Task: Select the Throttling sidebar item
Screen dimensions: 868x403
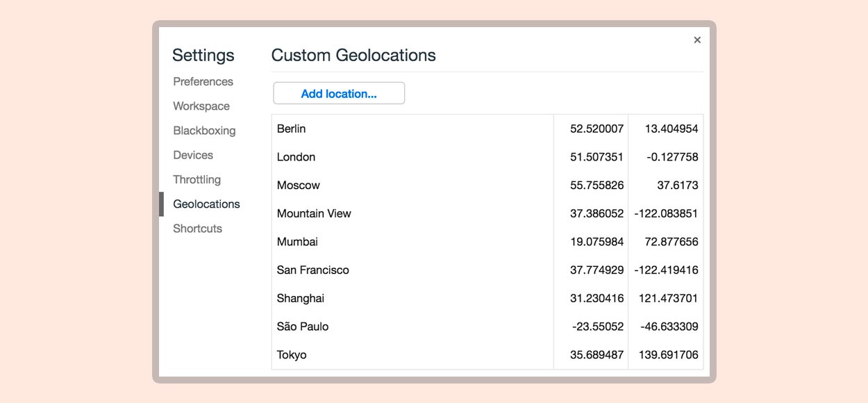Action: tap(197, 179)
